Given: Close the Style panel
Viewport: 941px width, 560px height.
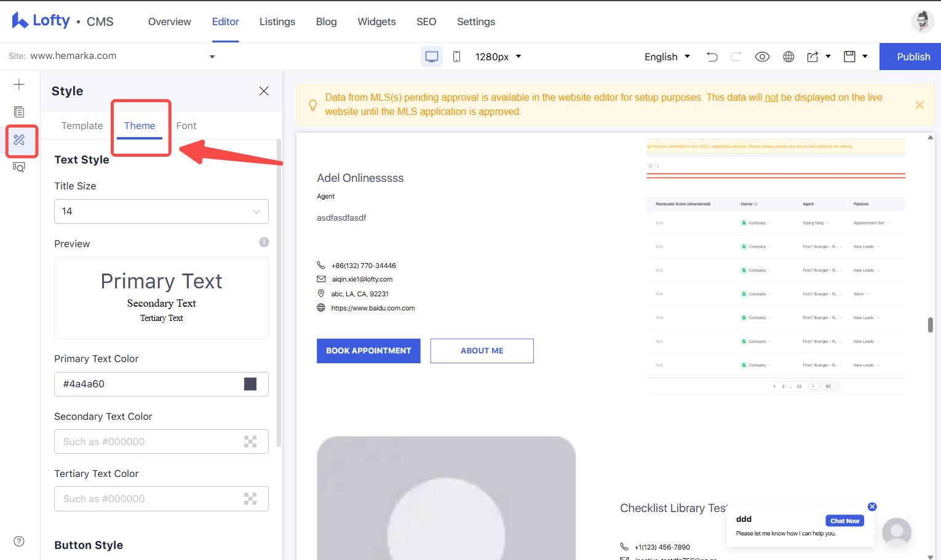Looking at the screenshot, I should click(x=264, y=91).
